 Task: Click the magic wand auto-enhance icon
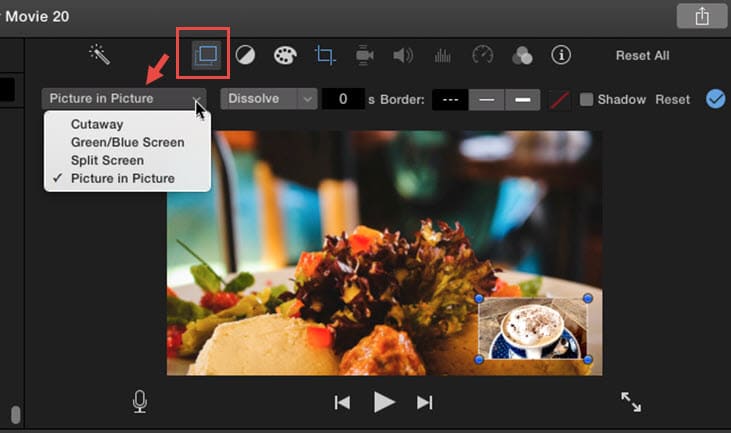pyautogui.click(x=99, y=55)
